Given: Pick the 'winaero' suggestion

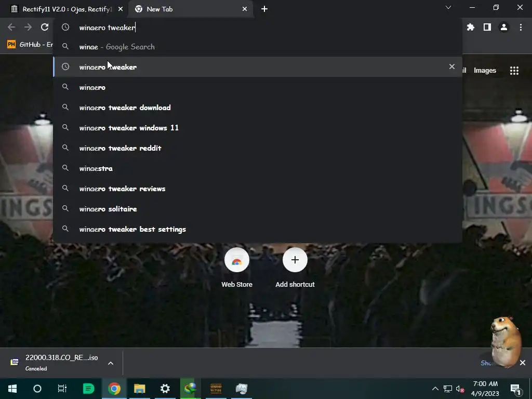Looking at the screenshot, I should click(x=258, y=87).
